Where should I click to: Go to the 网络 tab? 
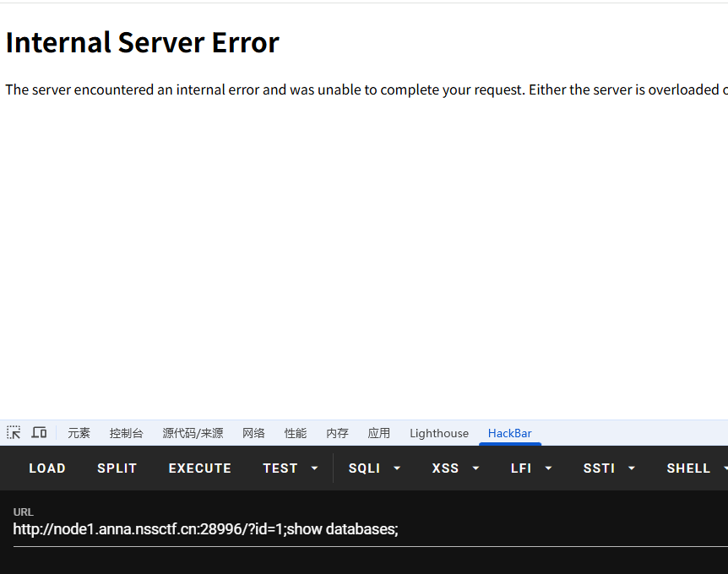coord(253,433)
